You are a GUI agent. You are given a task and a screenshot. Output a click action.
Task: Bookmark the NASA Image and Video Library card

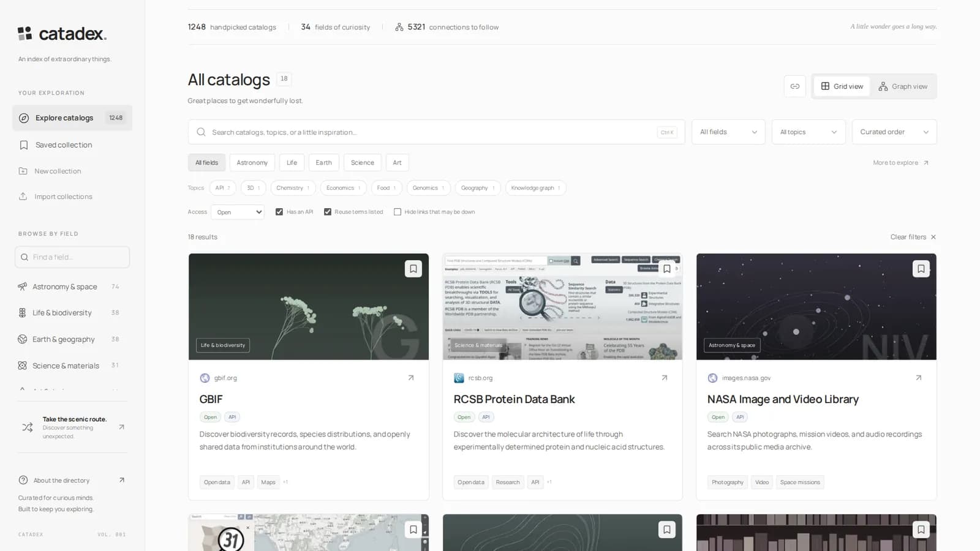pos(921,269)
